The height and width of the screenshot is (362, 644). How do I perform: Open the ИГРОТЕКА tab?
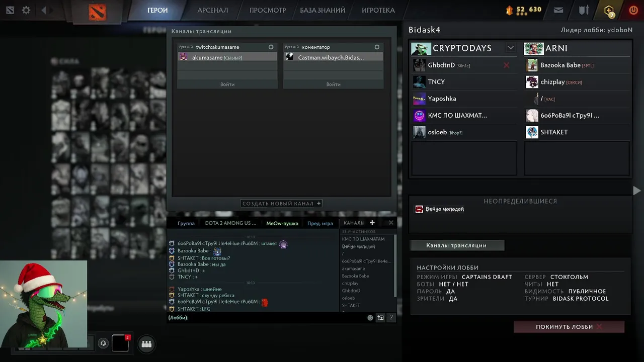click(378, 10)
